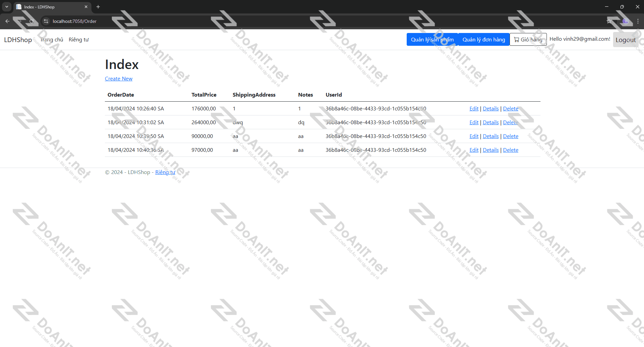Image resolution: width=644 pixels, height=347 pixels.
Task: Log out with the Logout button
Action: (626, 40)
